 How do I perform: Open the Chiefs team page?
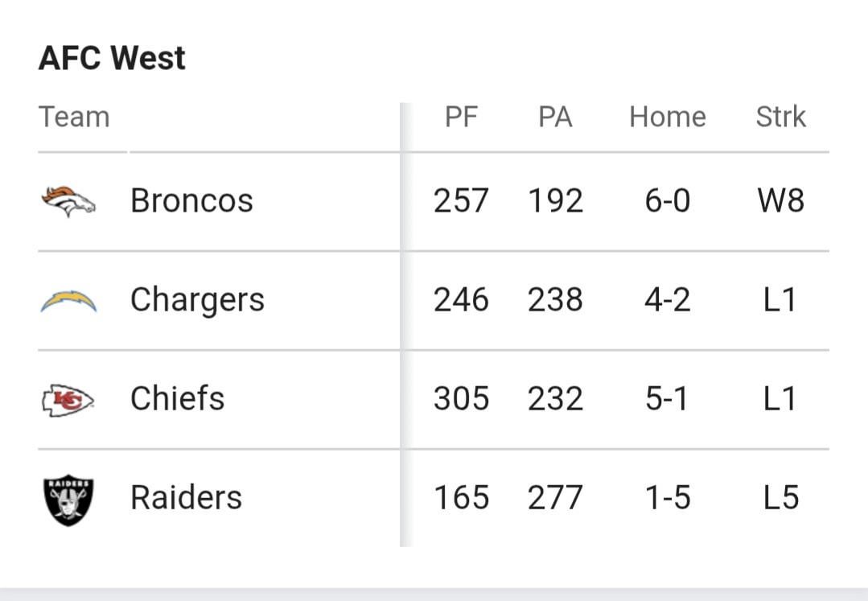click(179, 397)
